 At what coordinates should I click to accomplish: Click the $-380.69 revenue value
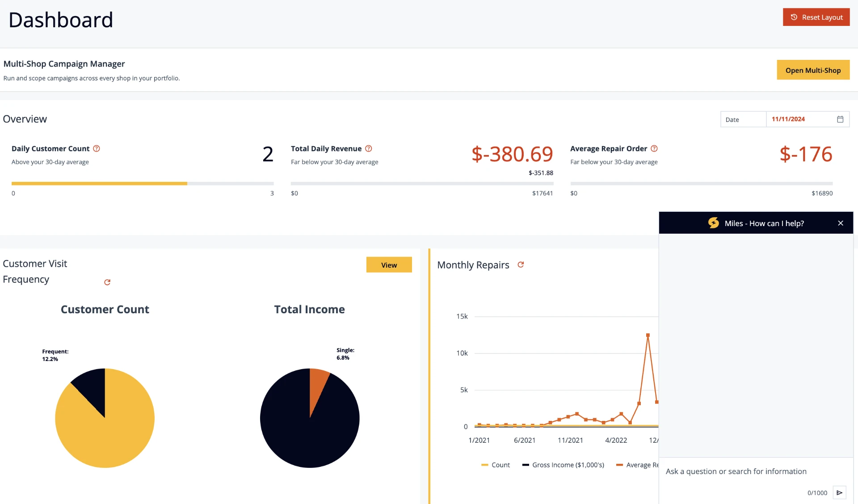click(x=512, y=154)
